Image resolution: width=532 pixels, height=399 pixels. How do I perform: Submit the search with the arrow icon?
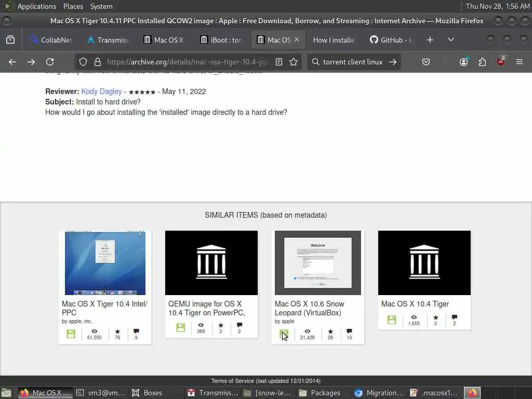click(393, 62)
